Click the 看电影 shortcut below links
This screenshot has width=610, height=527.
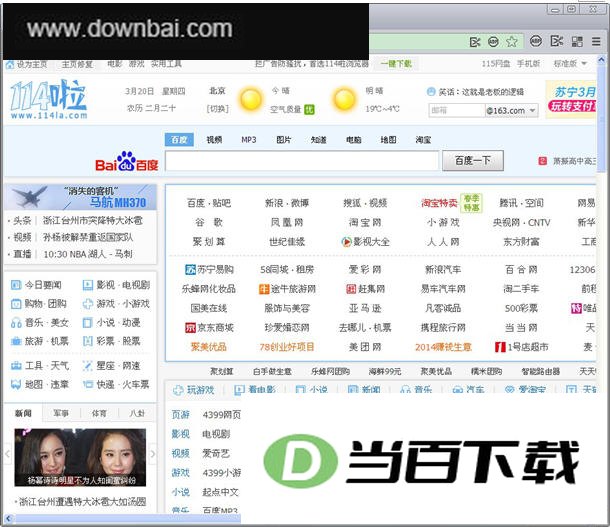point(255,390)
